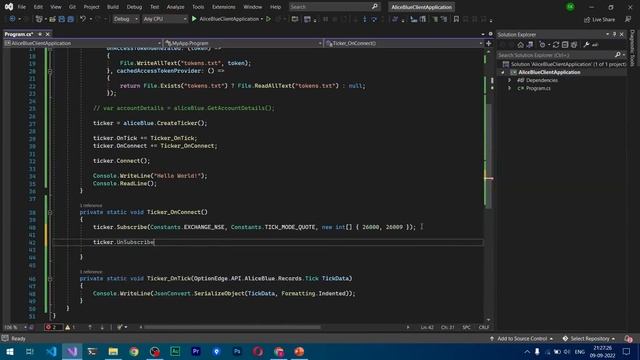The height and width of the screenshot is (360, 640).
Task: Open the File menu
Action: [22, 7]
